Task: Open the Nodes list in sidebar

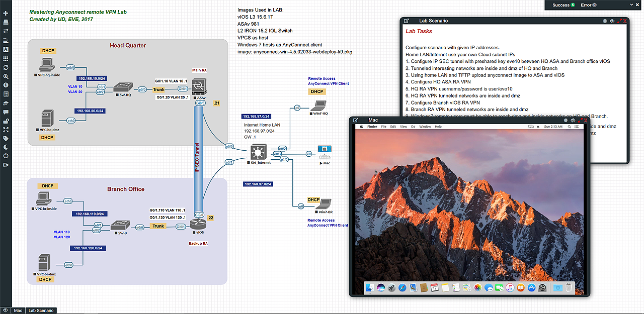Action: pyautogui.click(x=6, y=22)
